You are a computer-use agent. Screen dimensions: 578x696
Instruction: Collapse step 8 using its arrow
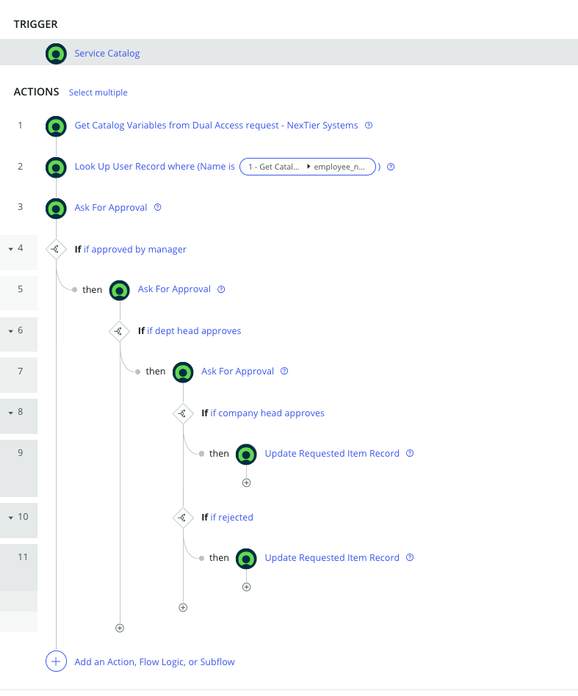click(11, 413)
